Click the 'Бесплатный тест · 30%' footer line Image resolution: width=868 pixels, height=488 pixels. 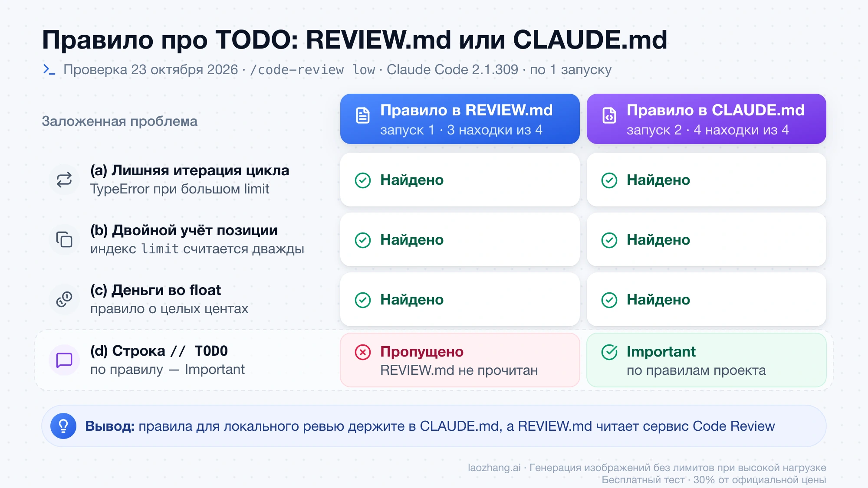[x=714, y=480]
